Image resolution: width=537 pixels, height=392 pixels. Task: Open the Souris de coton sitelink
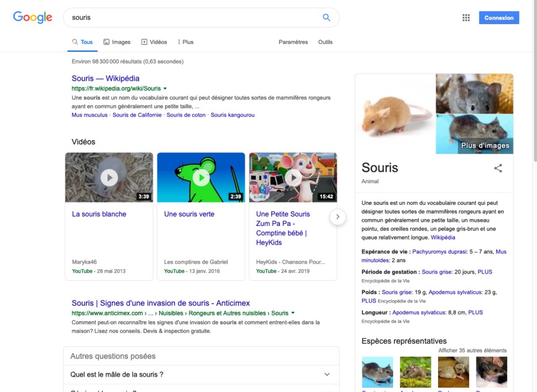(x=186, y=115)
